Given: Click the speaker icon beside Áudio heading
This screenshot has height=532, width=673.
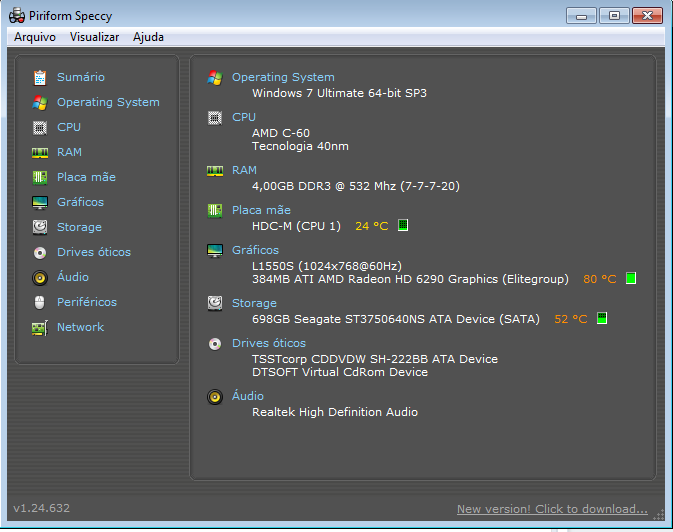Looking at the screenshot, I should 215,397.
